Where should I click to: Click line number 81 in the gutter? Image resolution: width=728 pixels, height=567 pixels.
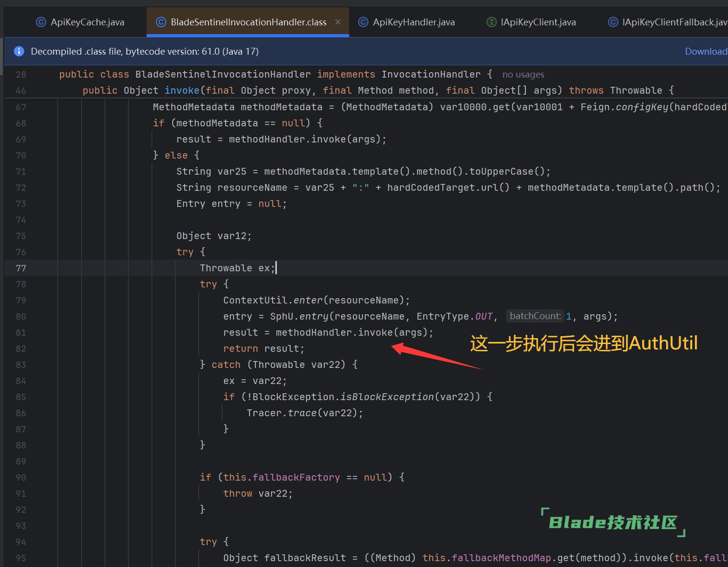pyautogui.click(x=21, y=332)
